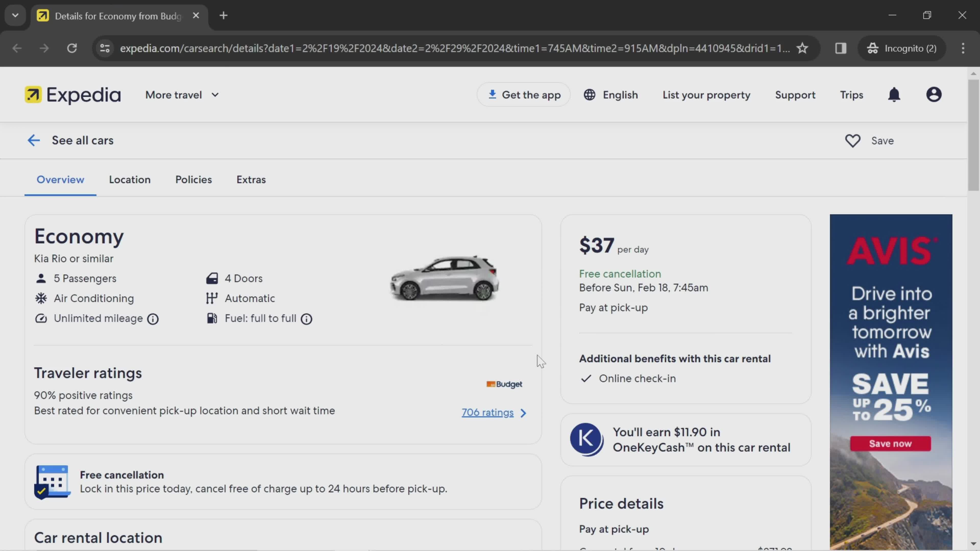Click the Car rental location heading
Image resolution: width=980 pixels, height=551 pixels.
pyautogui.click(x=98, y=538)
